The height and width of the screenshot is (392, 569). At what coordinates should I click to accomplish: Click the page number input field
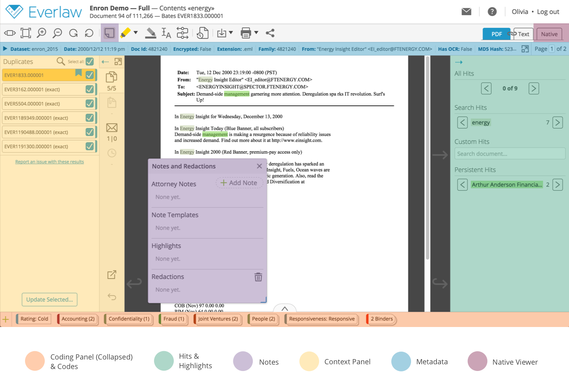coord(552,49)
